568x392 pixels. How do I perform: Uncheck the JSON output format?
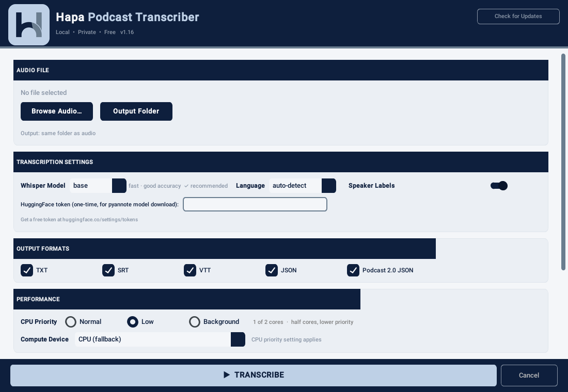pyautogui.click(x=271, y=270)
